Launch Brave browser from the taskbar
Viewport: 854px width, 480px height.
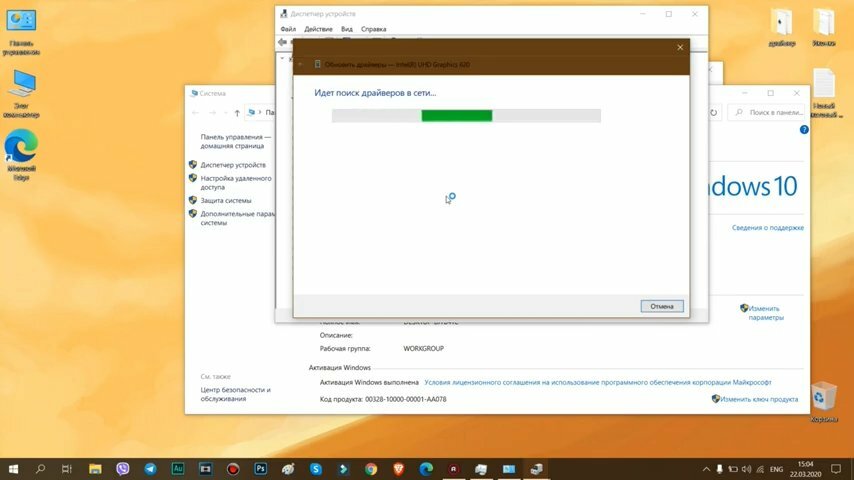click(x=398, y=469)
